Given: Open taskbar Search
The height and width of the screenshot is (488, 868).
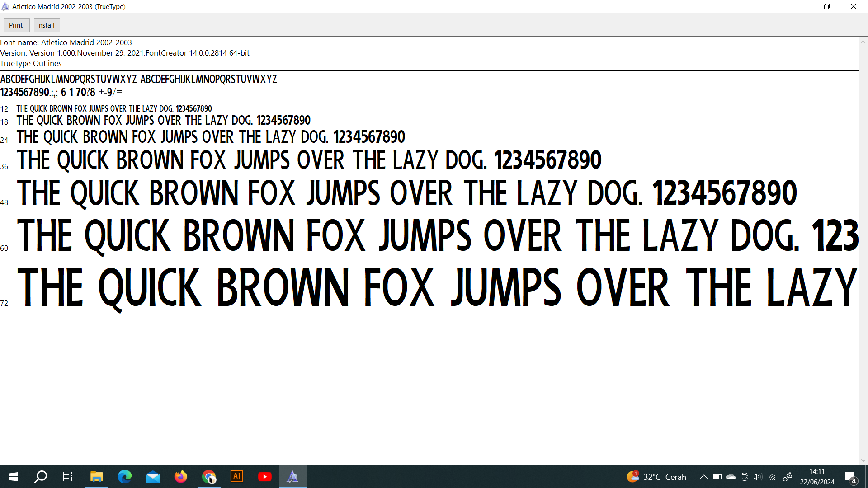Looking at the screenshot, I should (41, 477).
